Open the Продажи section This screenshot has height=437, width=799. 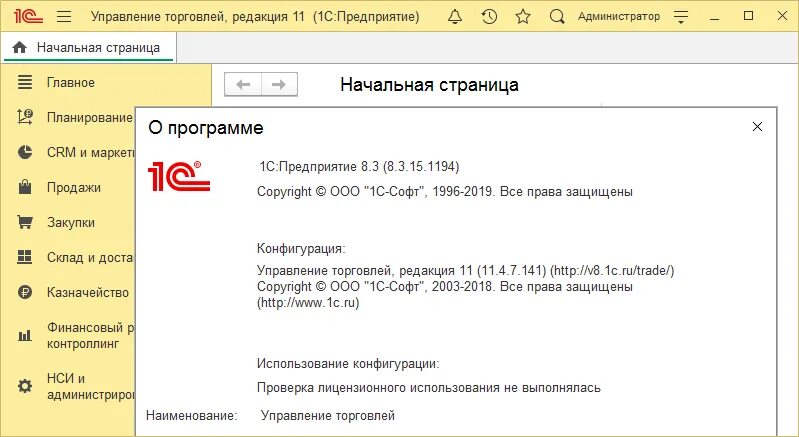click(74, 187)
